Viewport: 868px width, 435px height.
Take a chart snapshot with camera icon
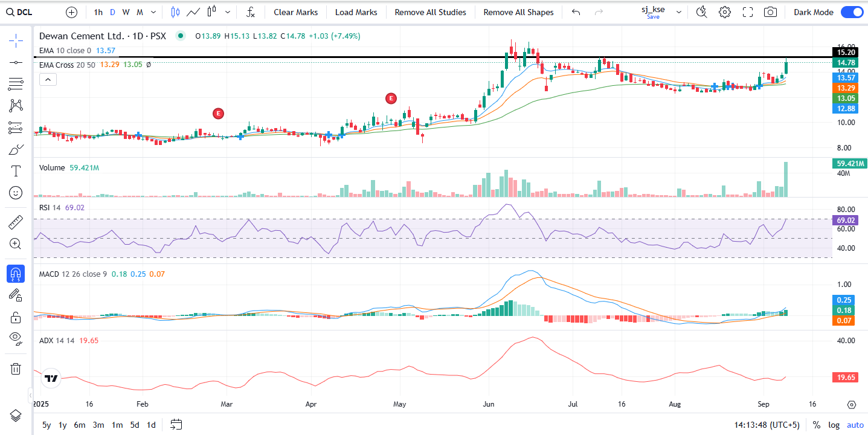pyautogui.click(x=770, y=12)
